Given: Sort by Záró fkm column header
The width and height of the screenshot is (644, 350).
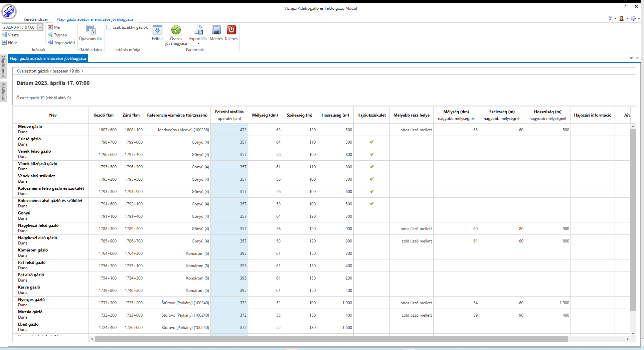Looking at the screenshot, I should pyautogui.click(x=131, y=115).
